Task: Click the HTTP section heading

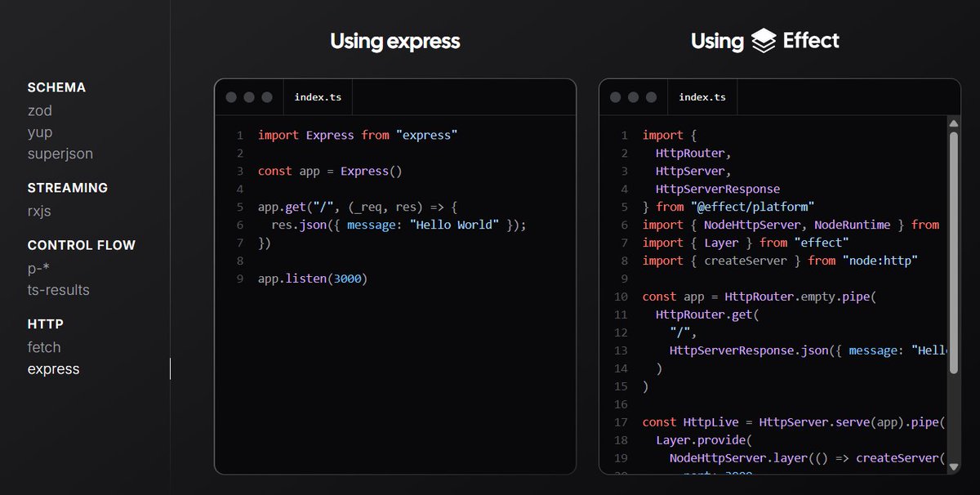Action: [46, 324]
